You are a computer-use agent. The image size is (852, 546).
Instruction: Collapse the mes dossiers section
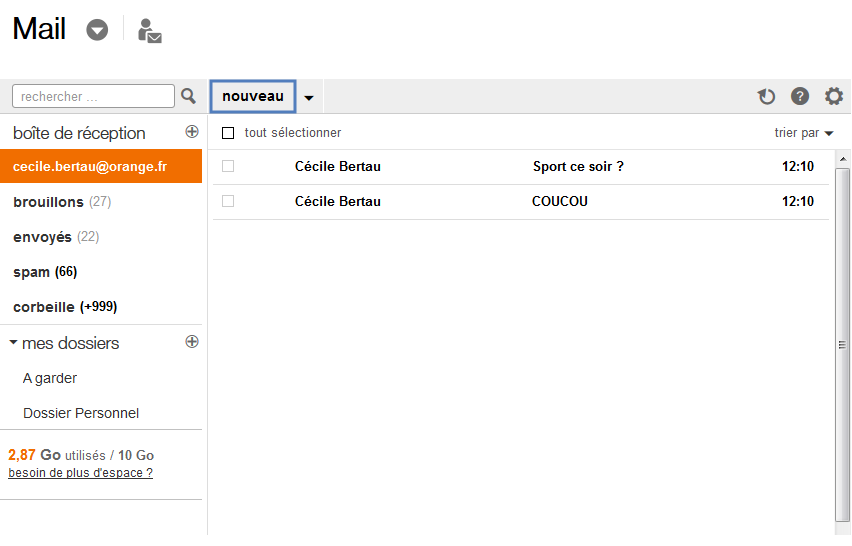pos(14,342)
